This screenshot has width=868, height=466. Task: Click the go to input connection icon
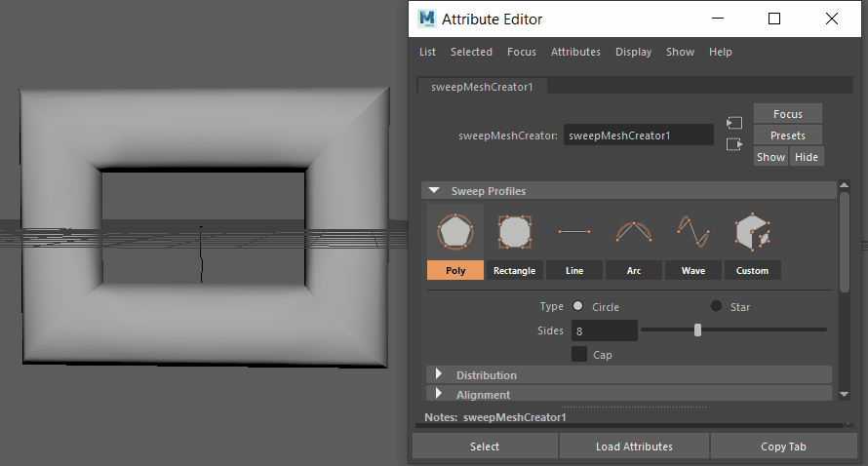click(734, 122)
